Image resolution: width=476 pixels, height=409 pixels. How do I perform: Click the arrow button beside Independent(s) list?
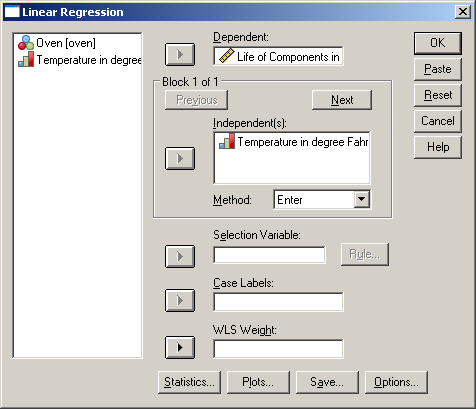point(180,158)
